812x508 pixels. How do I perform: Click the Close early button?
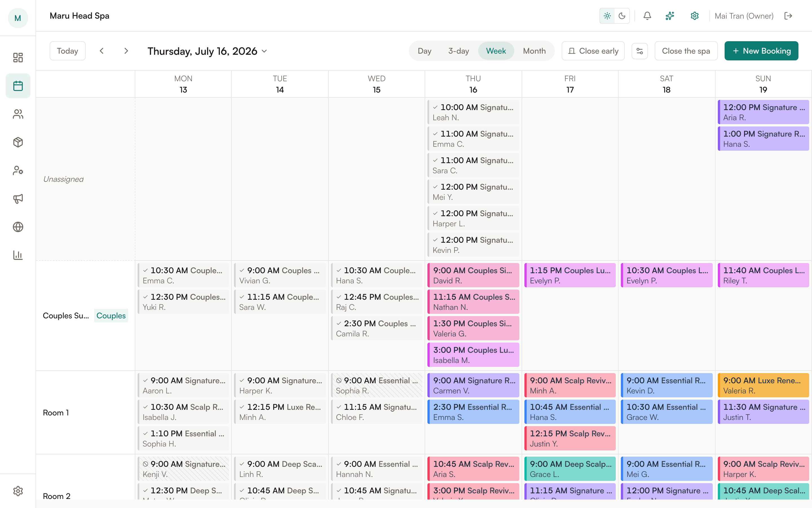593,51
